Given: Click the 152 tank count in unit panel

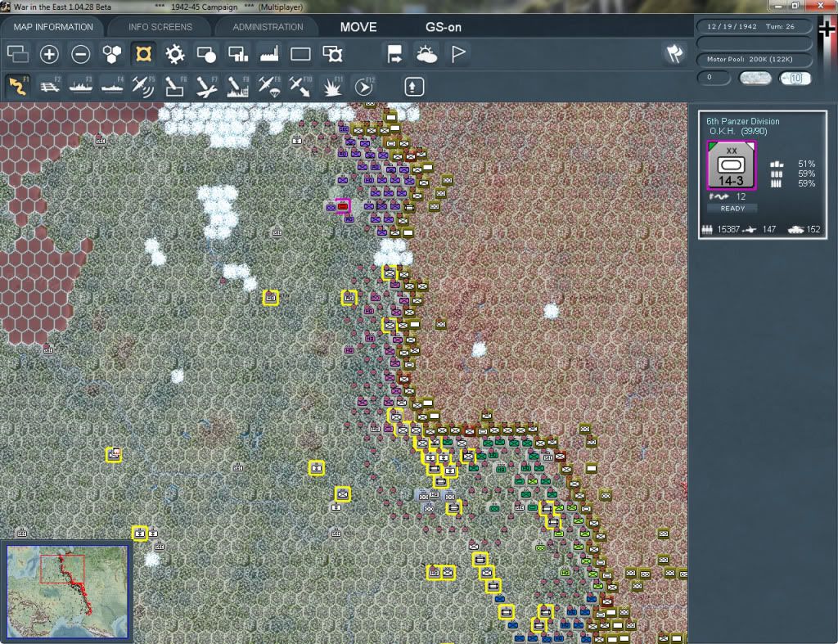Looking at the screenshot, I should (x=813, y=229).
